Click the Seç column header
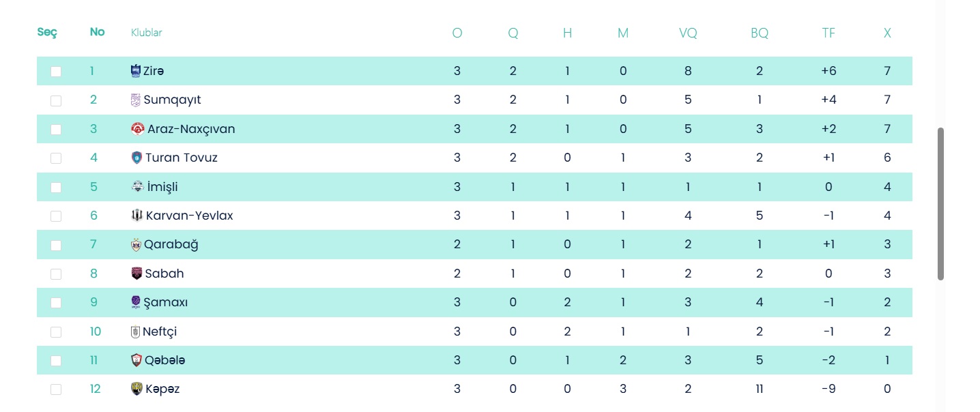Viewport: 980px width, 412px height. (x=47, y=32)
